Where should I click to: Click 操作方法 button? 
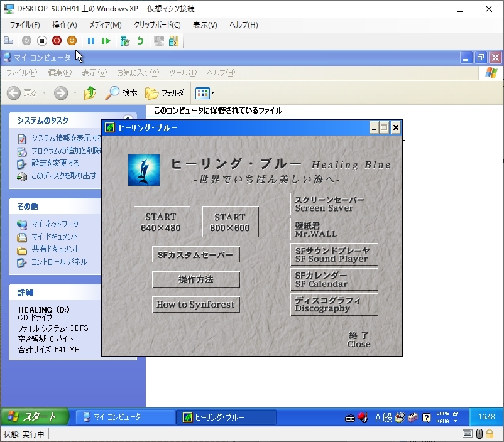196,279
